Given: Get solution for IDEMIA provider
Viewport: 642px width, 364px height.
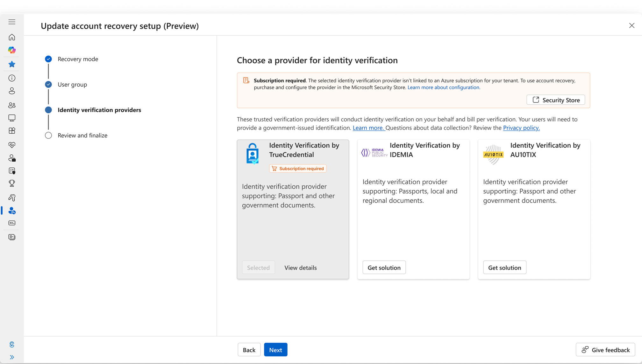Looking at the screenshot, I should [x=384, y=268].
